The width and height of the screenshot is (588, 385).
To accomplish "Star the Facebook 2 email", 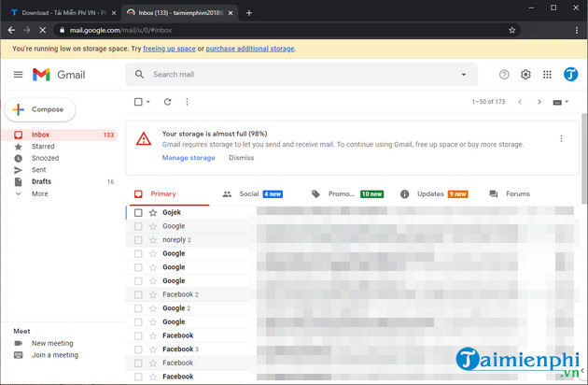I will [153, 295].
